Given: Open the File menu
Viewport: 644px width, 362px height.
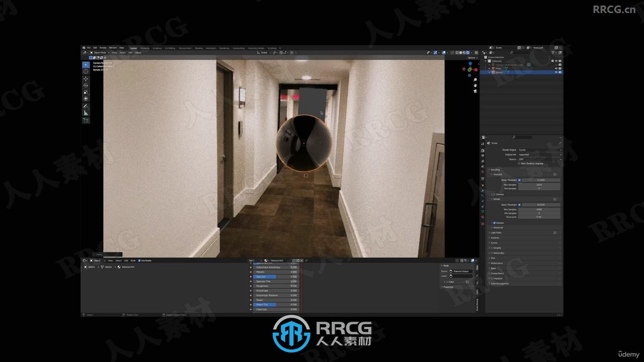Looking at the screenshot, I should 89,48.
